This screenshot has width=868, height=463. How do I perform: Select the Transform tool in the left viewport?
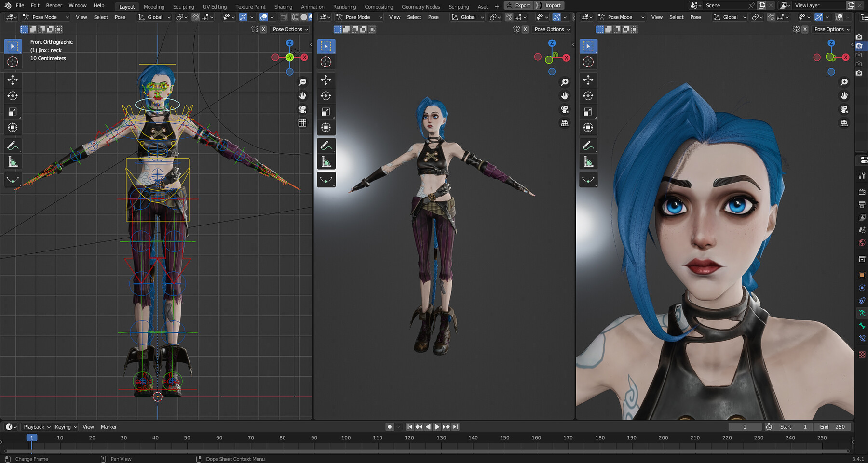tap(13, 128)
